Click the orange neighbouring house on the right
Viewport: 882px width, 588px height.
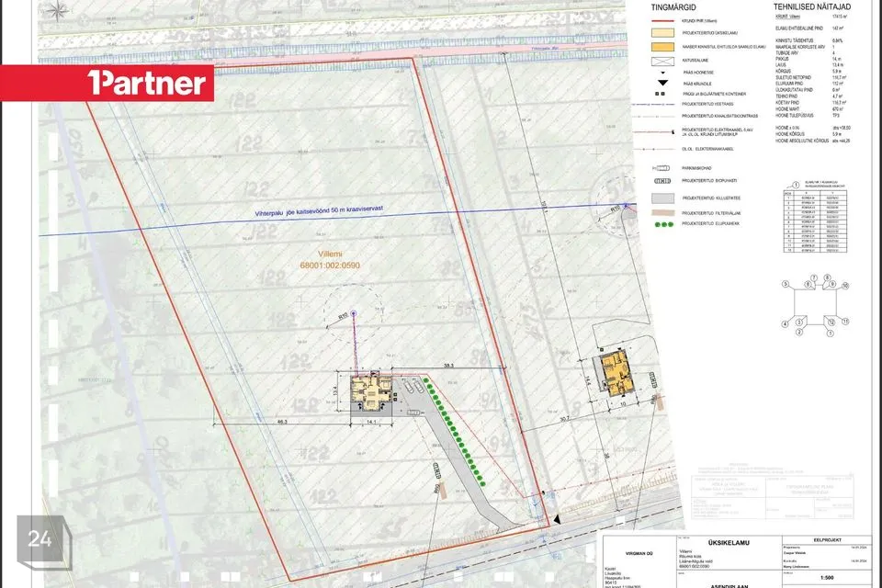(617, 374)
